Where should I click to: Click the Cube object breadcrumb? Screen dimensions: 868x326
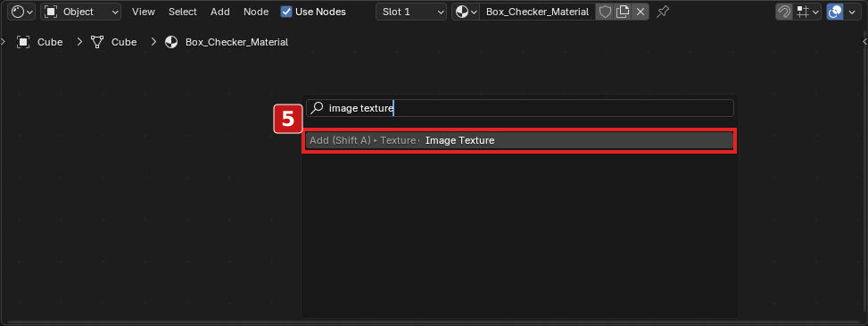[40, 42]
